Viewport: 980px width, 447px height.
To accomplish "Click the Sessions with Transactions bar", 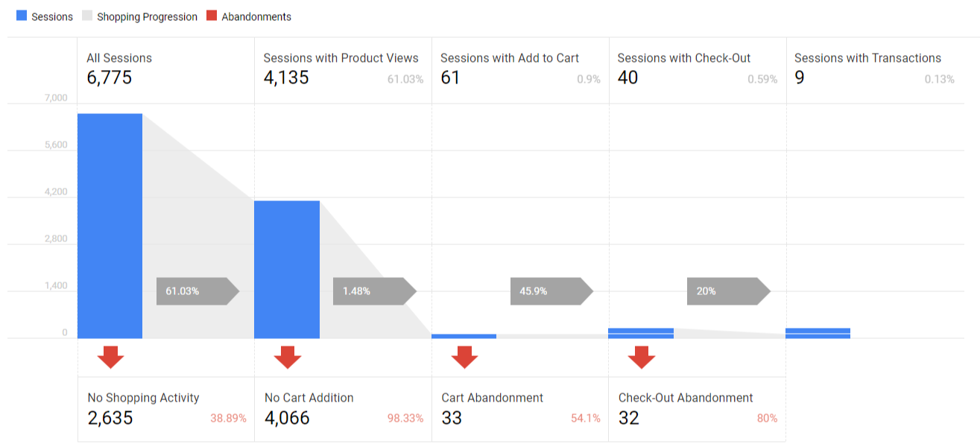I will click(818, 333).
